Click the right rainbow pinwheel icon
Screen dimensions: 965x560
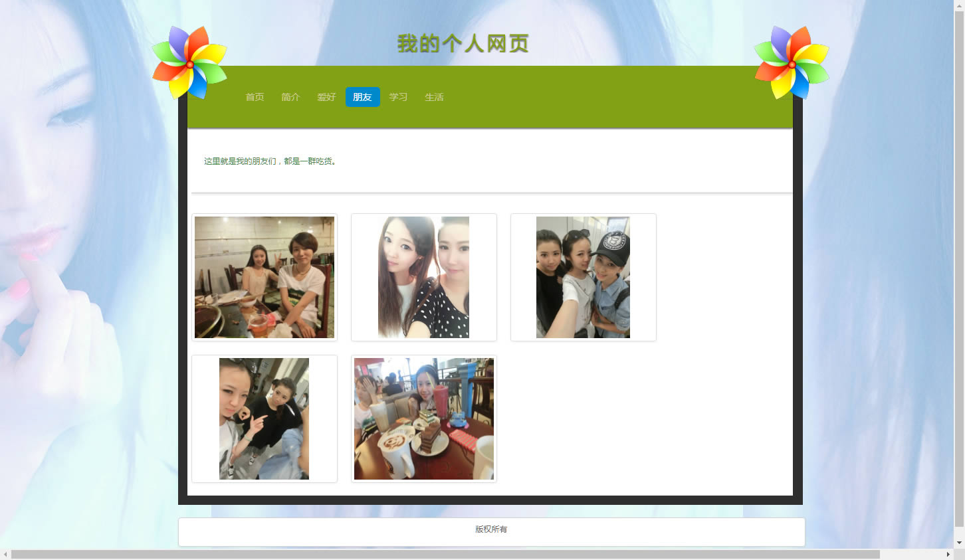(x=792, y=62)
